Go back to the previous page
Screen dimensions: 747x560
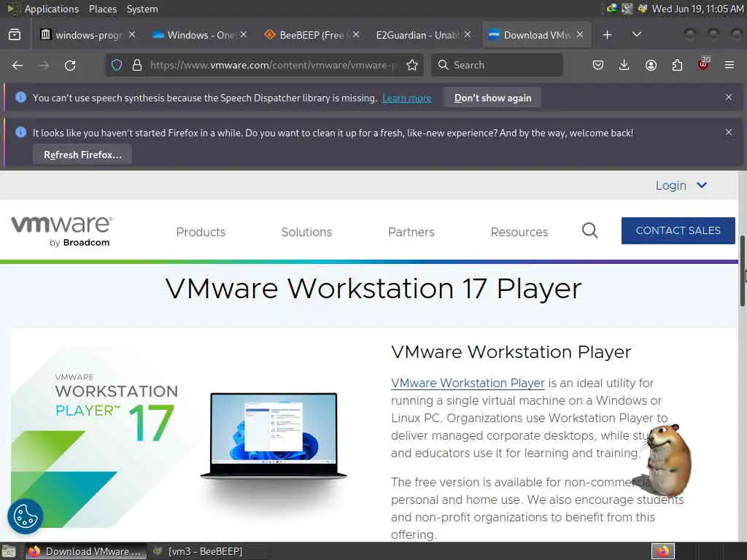click(18, 65)
